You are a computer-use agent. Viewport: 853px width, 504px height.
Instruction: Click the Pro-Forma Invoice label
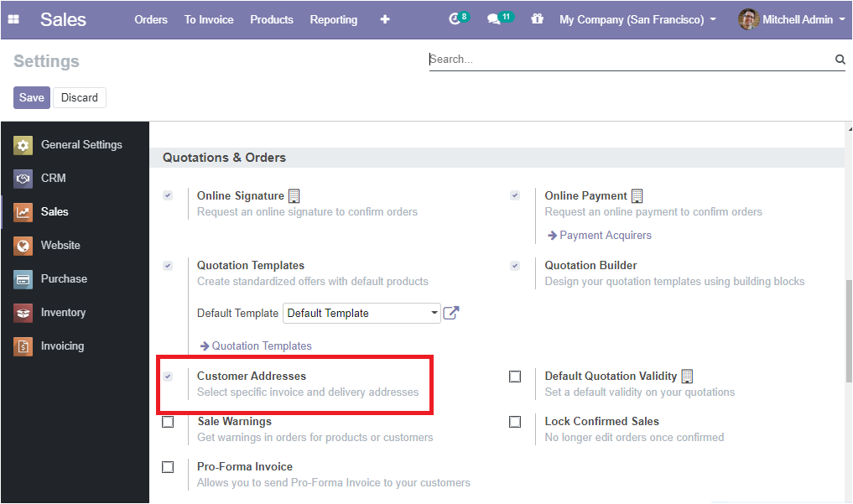pos(245,467)
